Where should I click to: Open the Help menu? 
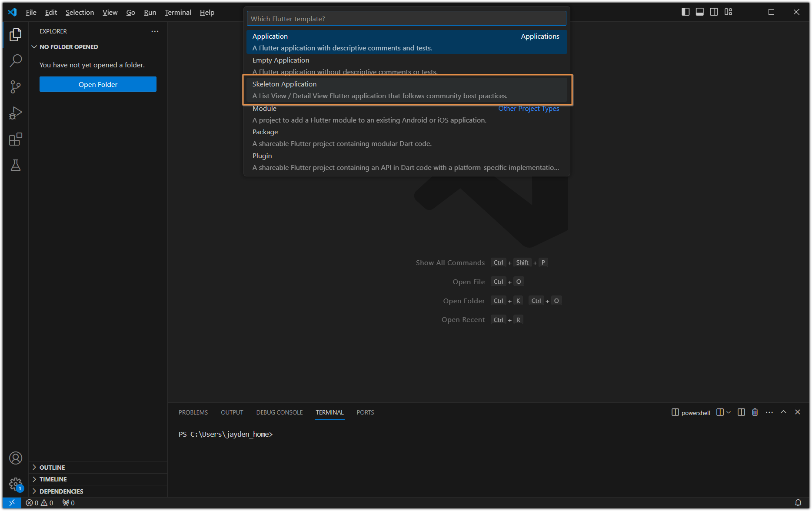point(207,12)
